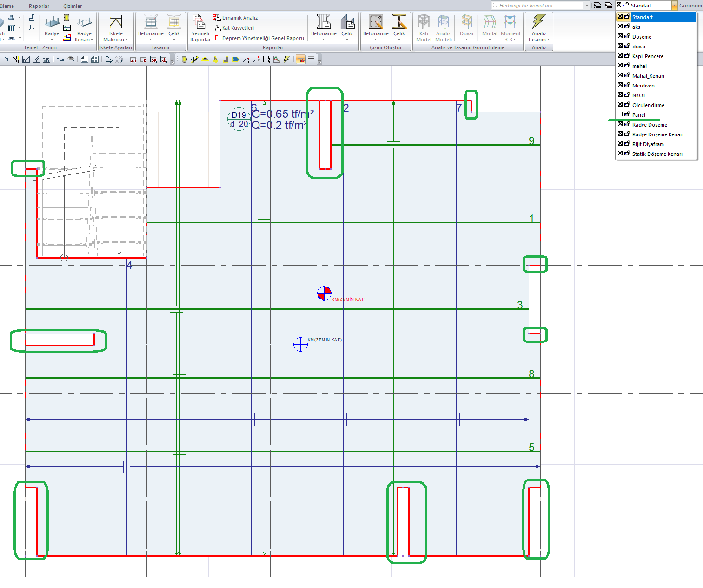The image size is (703, 588).
Task: Uncheck visibility of aks layer
Action: pyautogui.click(x=620, y=27)
